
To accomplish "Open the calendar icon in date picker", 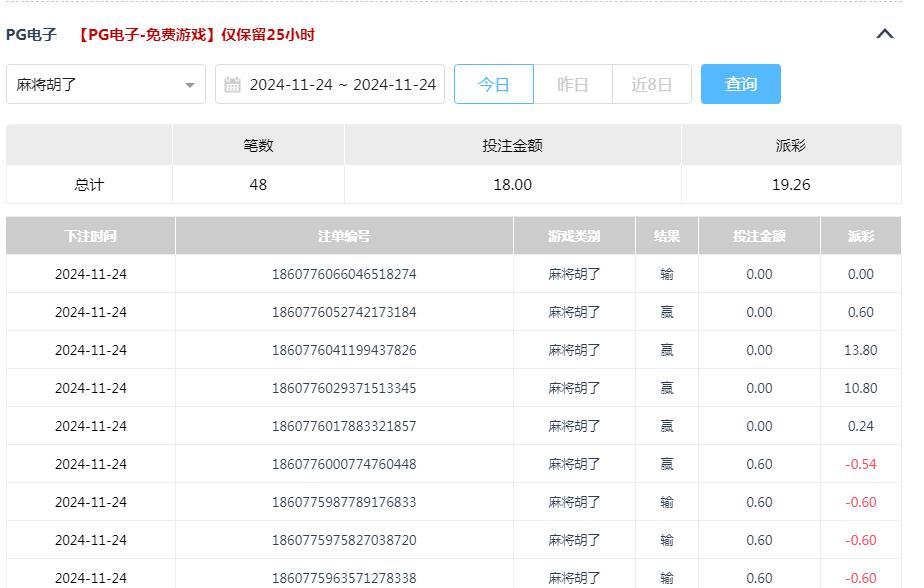I will click(x=231, y=84).
